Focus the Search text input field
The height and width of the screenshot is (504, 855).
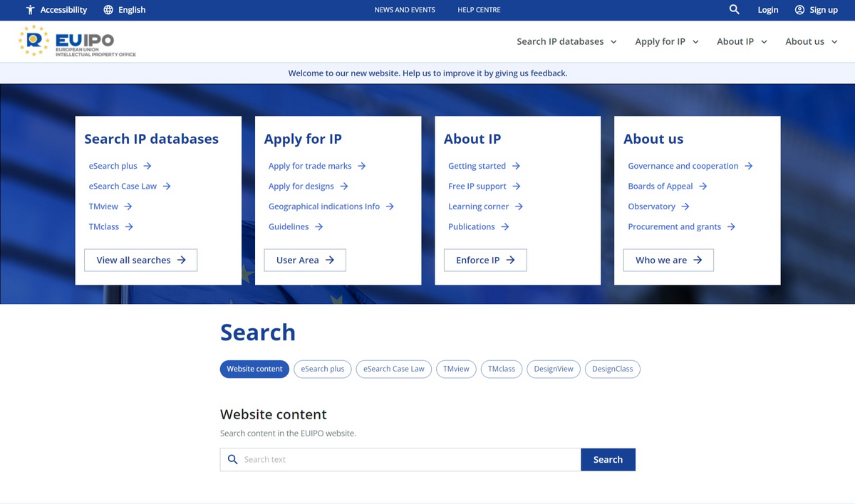400,460
